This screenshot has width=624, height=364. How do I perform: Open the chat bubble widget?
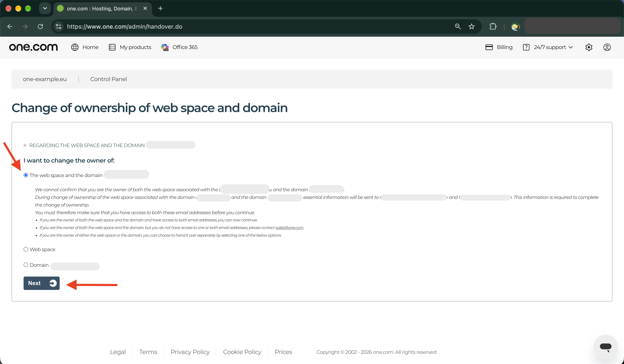pos(606,347)
